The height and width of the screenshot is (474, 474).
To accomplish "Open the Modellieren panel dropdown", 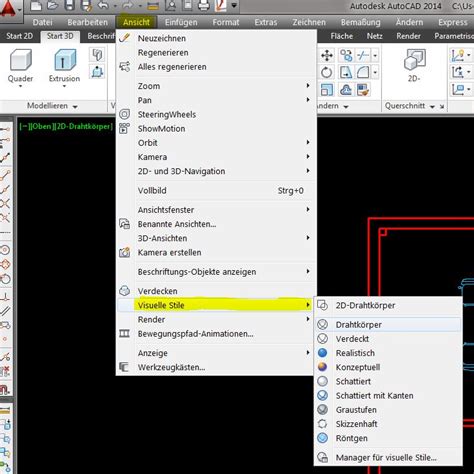I will click(x=75, y=107).
